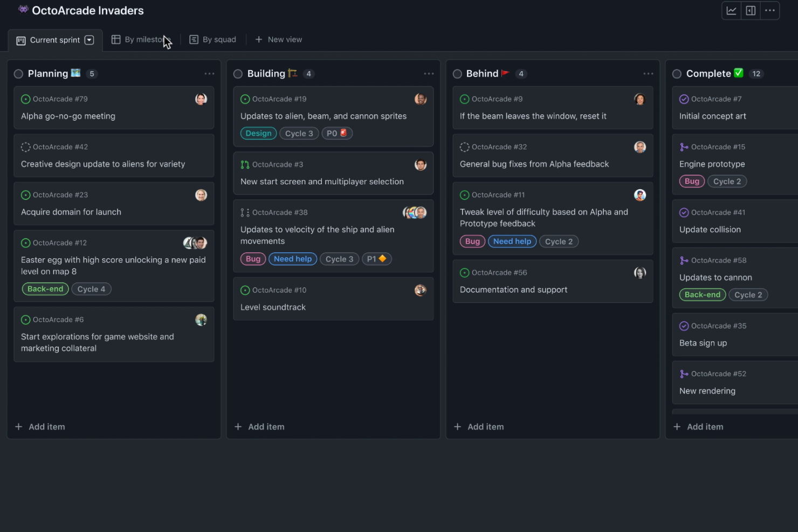
Task: Click the flag icon in the Behind column header
Action: tap(505, 73)
